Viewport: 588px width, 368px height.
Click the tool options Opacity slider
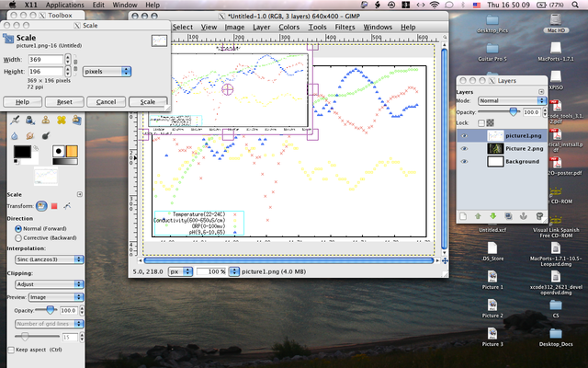click(50, 310)
